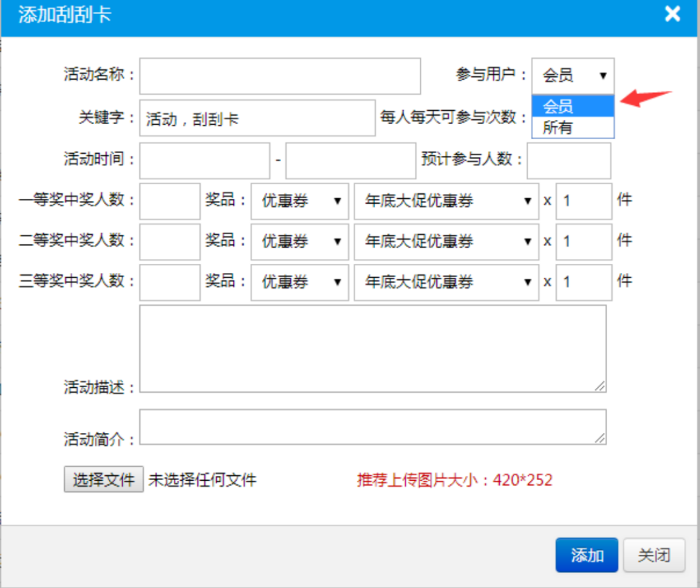The height and width of the screenshot is (588, 700).
Task: Click the activity start time field
Action: 204,160
